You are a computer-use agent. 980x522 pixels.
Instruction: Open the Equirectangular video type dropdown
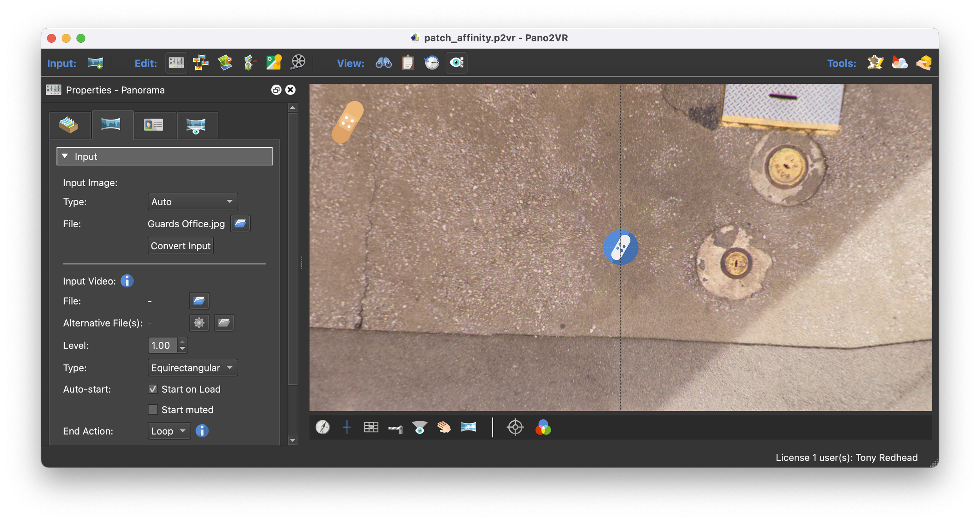[x=192, y=368]
